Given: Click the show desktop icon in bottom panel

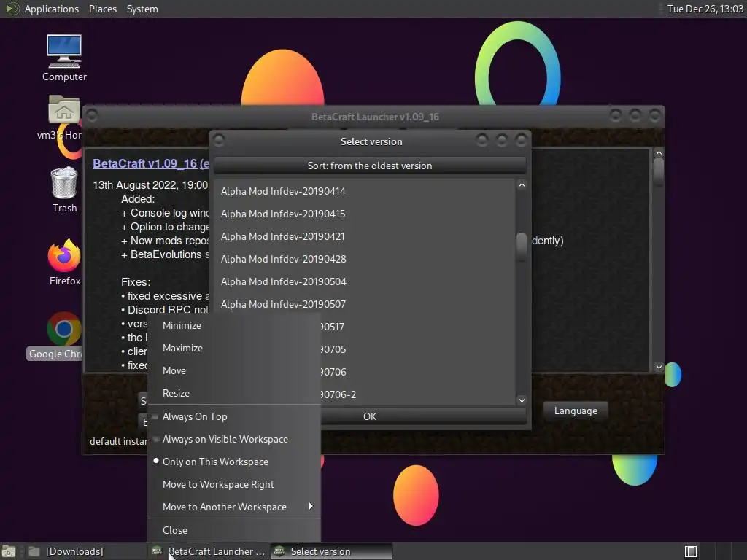Looking at the screenshot, I should click(x=9, y=551).
